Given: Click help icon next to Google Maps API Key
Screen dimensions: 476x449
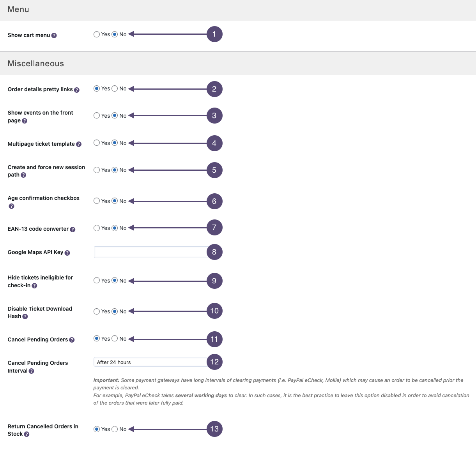Looking at the screenshot, I should coord(67,253).
